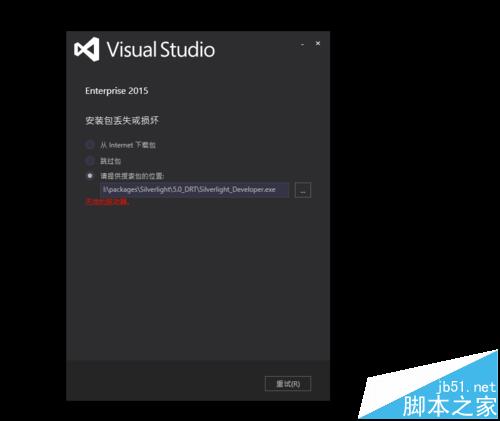Minimize the Visual Studio installer window
This screenshot has height=421, width=500.
(x=302, y=44)
